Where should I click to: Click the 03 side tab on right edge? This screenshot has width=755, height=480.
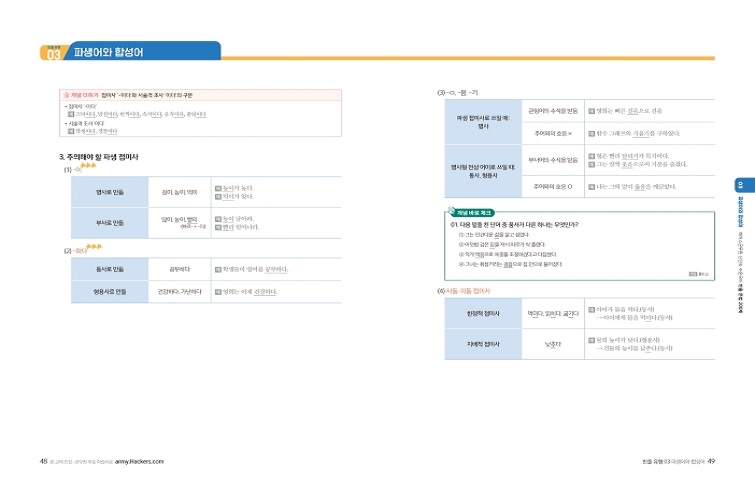(739, 186)
